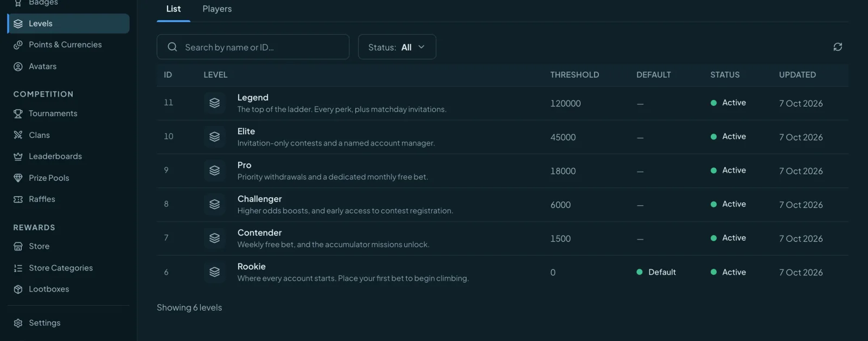Click the Store Categories list icon
The image size is (868, 341).
[18, 268]
